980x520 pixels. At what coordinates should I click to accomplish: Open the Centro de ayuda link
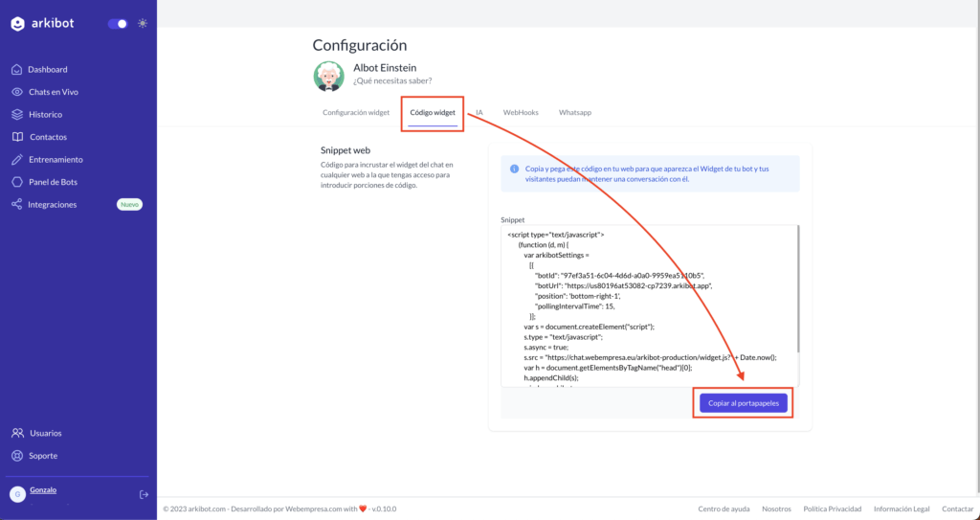click(x=724, y=509)
